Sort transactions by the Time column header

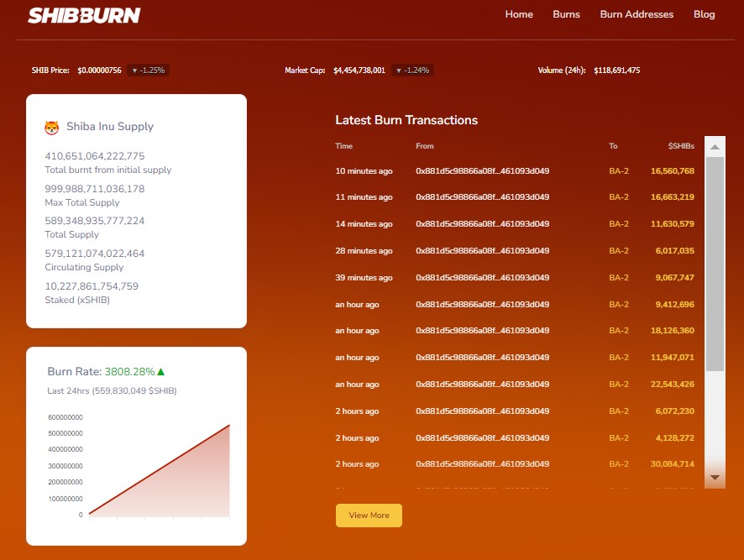point(343,146)
